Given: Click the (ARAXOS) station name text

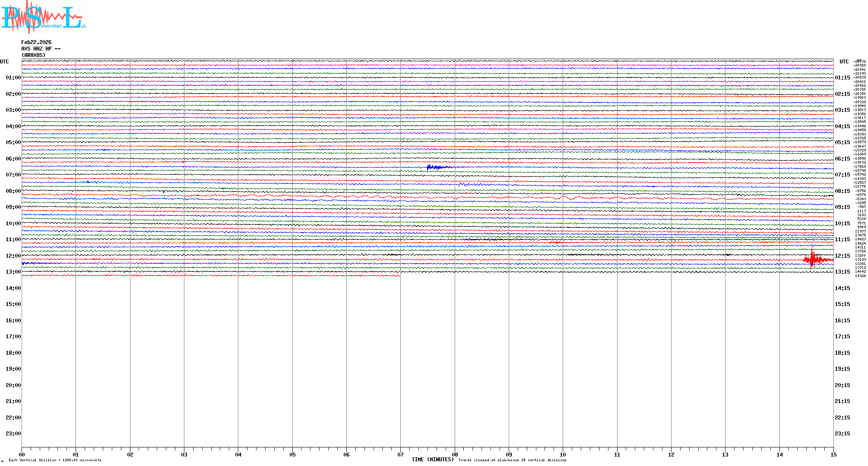Looking at the screenshot, I should [33, 55].
